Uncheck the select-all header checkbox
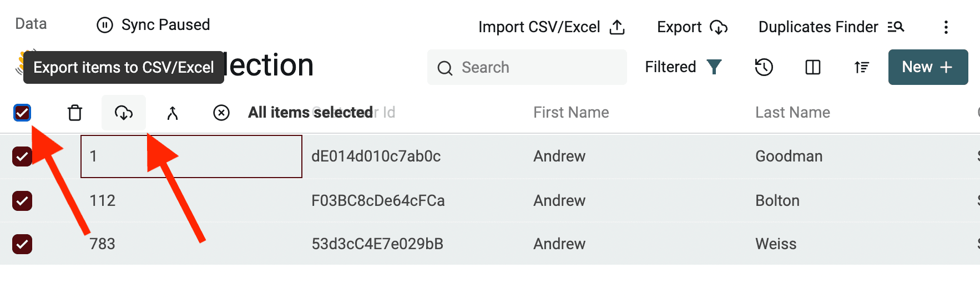Viewport: 980px width, 303px height. [22, 113]
